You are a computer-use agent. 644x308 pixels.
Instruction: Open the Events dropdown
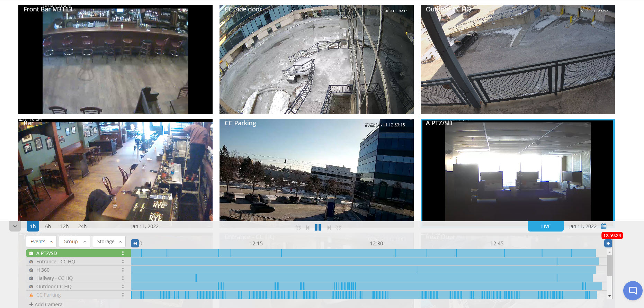[42, 242]
